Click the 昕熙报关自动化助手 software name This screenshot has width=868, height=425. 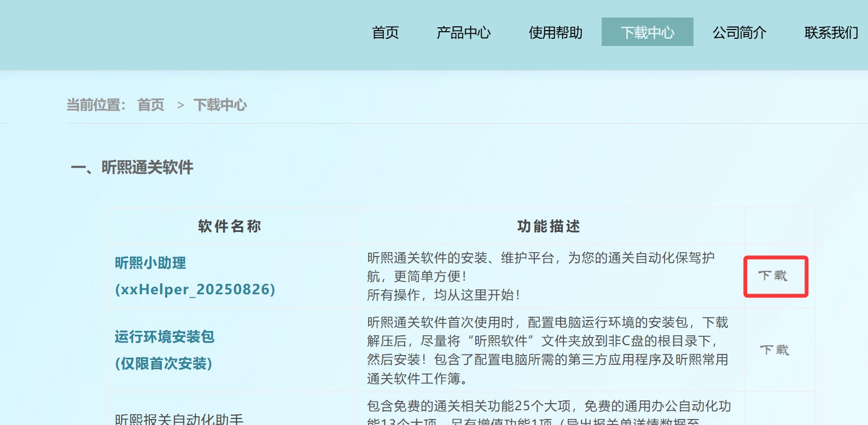coord(179,419)
